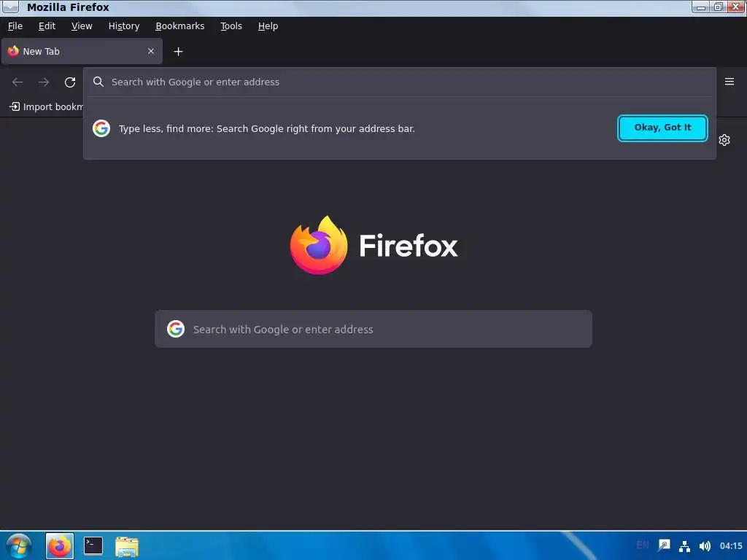Image resolution: width=747 pixels, height=560 pixels.
Task: Click the back navigation arrow
Action: click(18, 82)
